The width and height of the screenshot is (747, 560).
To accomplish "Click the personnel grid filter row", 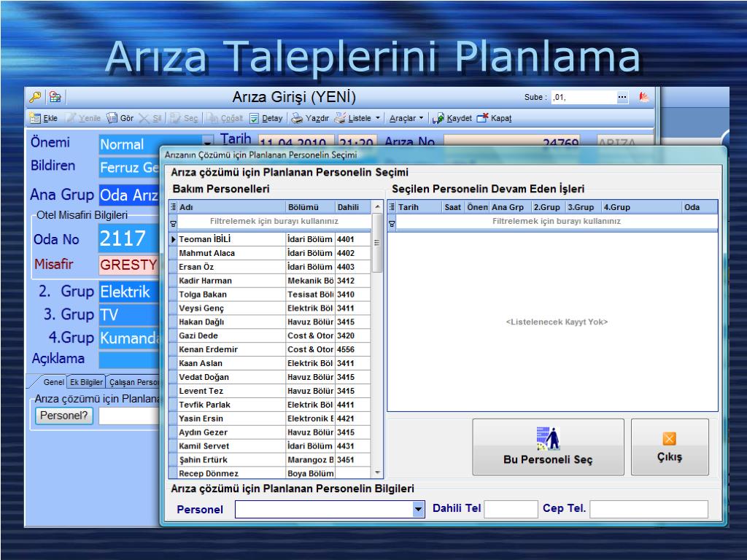I will pos(274,222).
